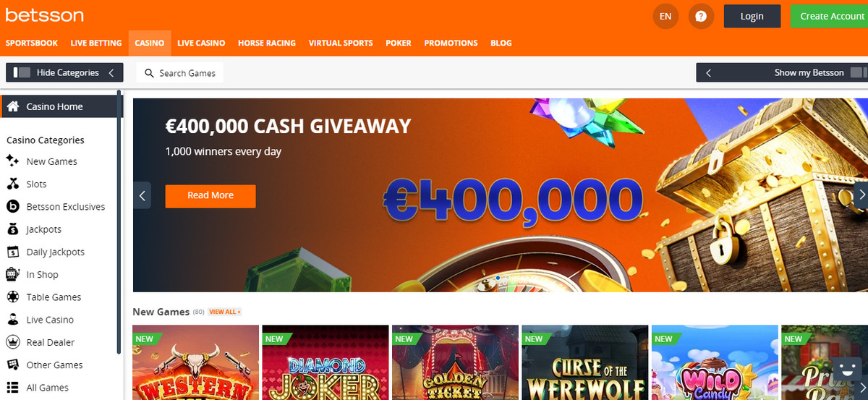This screenshot has width=868, height=400.
Task: Open the Promotions menu item
Action: (x=451, y=43)
